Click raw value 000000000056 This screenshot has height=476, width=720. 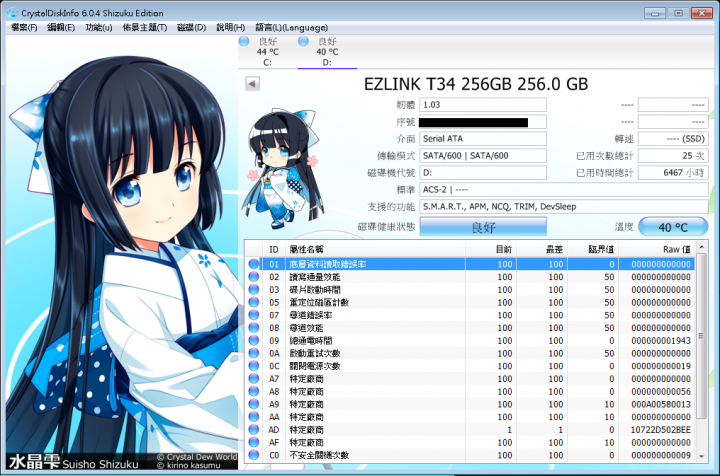point(661,392)
